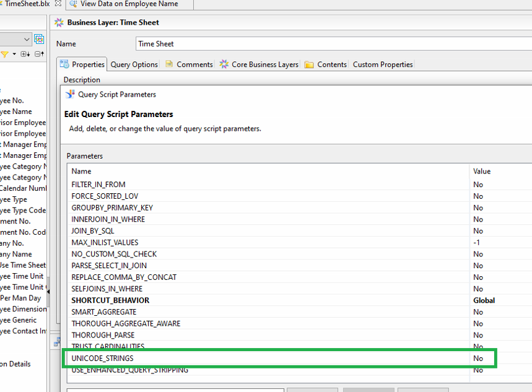
Task: Open the Comments tab
Action: click(189, 64)
